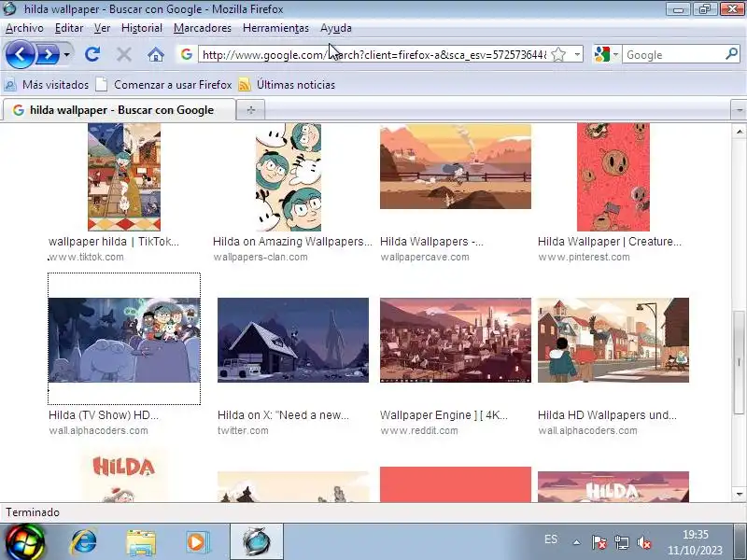Open Windows Explorer folder on taskbar
Viewport: 747px width, 560px height.
(141, 542)
